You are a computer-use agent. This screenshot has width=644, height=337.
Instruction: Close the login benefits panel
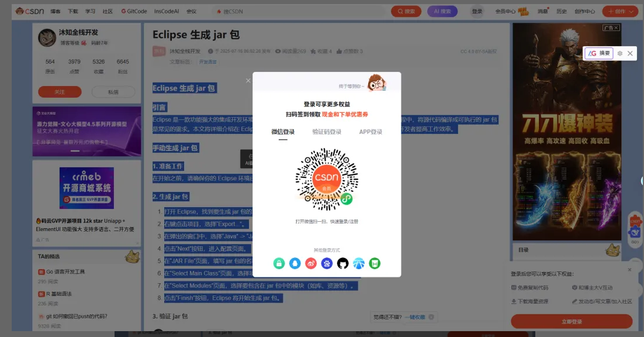tap(629, 270)
